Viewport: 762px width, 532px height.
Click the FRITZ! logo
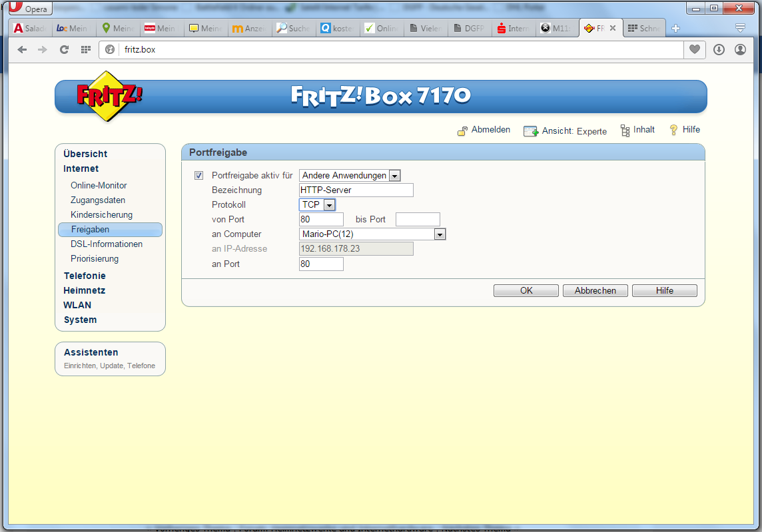point(109,96)
